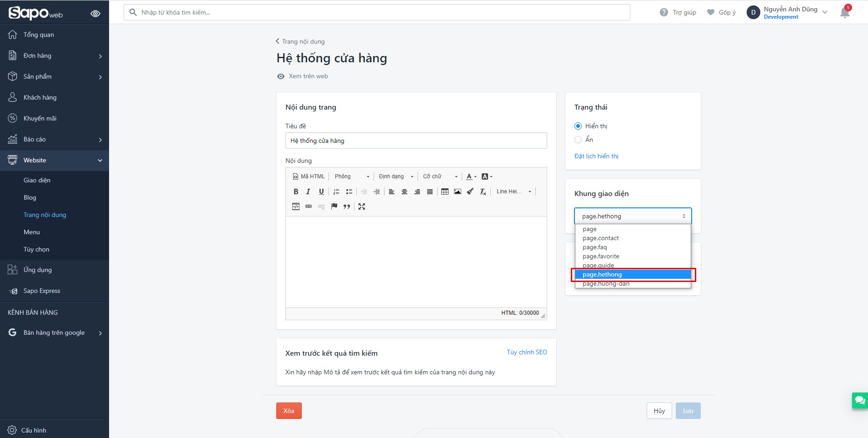This screenshot has height=438, width=868.
Task: Focus the search keyword input
Action: pyautogui.click(x=377, y=12)
